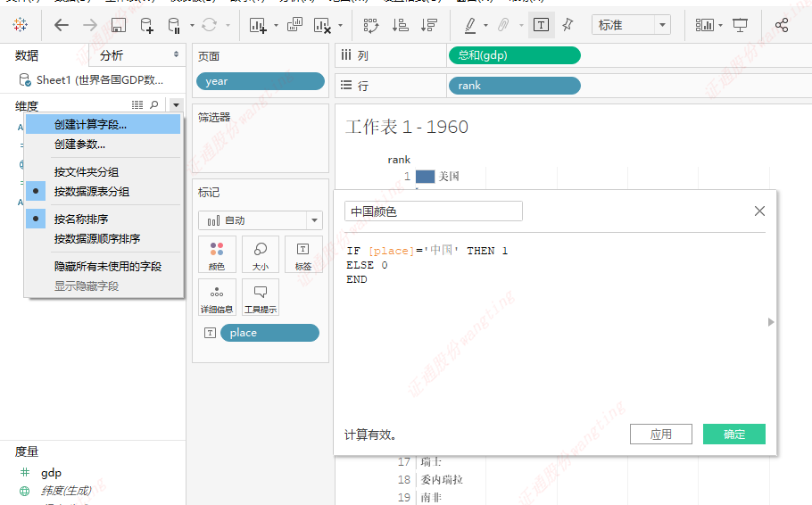The width and height of the screenshot is (812, 505).
Task: Clear the worksheet icon
Action: pos(322,25)
